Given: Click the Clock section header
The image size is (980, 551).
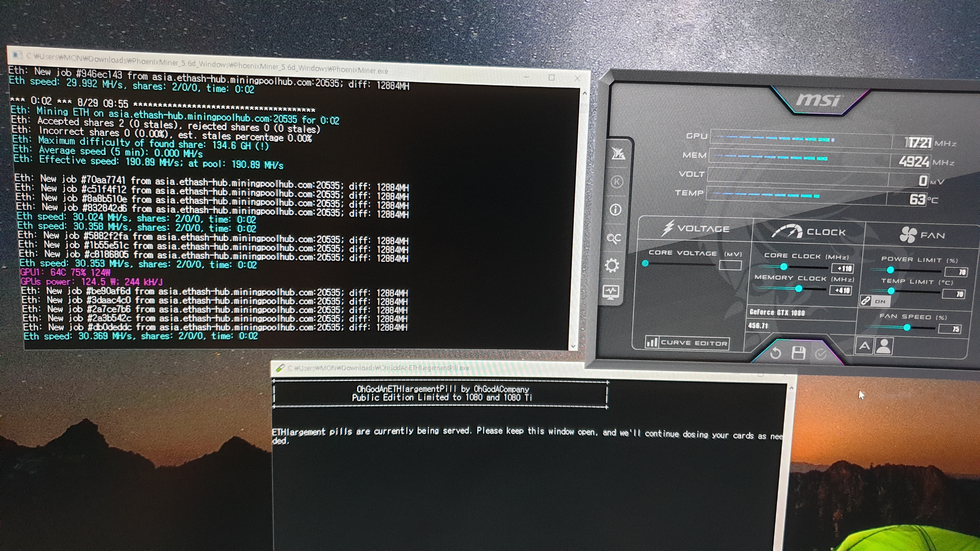Looking at the screenshot, I should [x=809, y=232].
